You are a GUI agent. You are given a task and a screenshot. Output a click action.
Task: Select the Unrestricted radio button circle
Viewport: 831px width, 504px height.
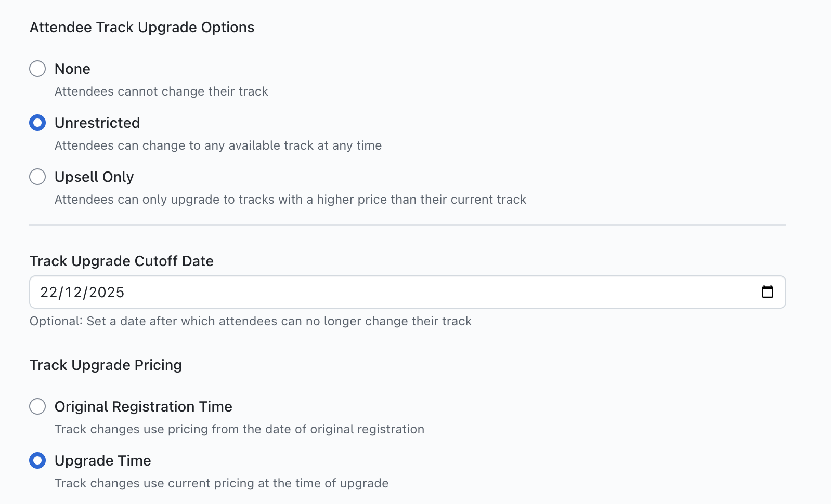point(37,123)
